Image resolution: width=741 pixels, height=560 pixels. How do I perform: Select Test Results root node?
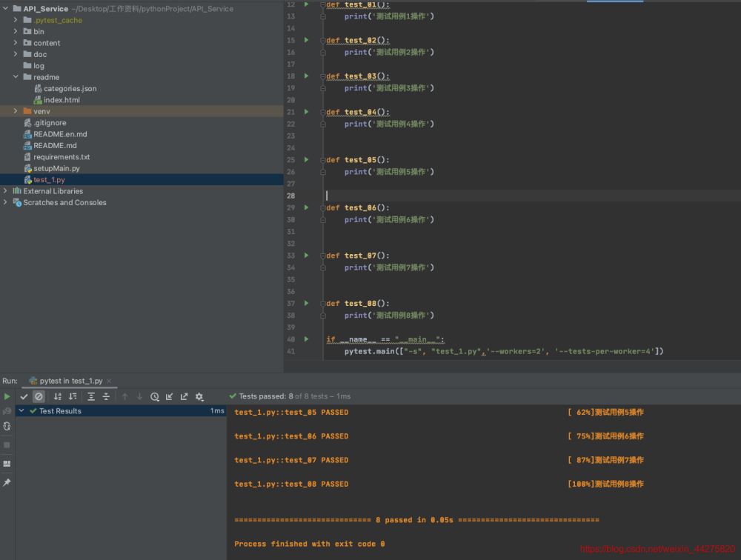click(x=59, y=411)
